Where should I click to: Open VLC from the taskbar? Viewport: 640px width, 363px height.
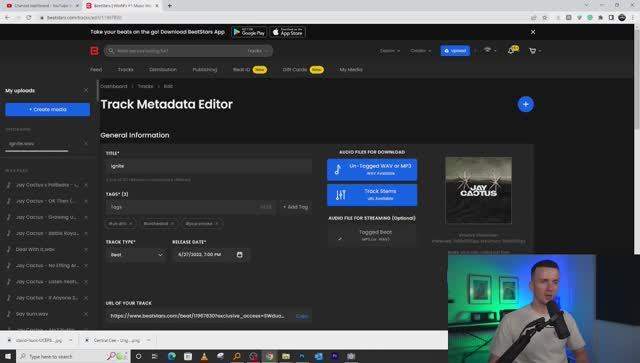pyautogui.click(x=204, y=356)
